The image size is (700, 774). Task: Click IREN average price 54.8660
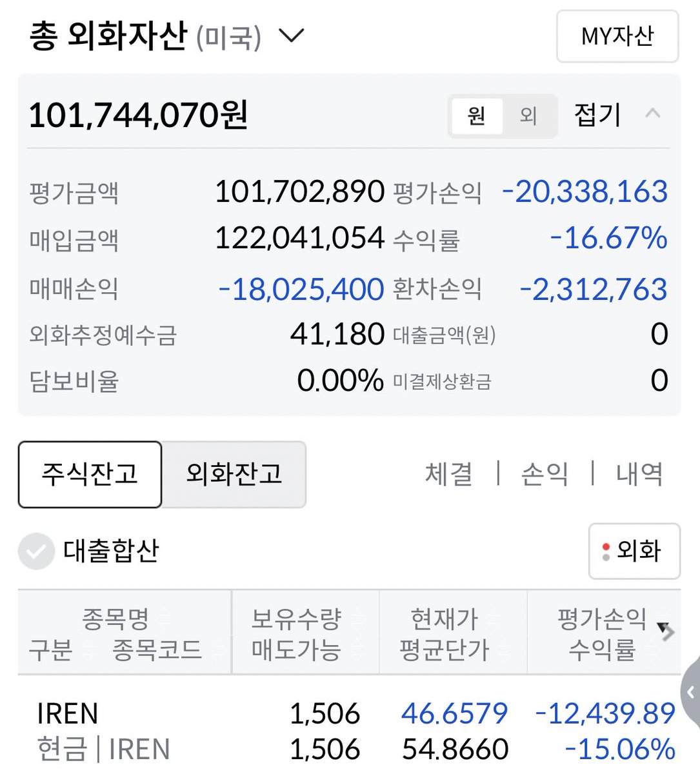pos(455,749)
